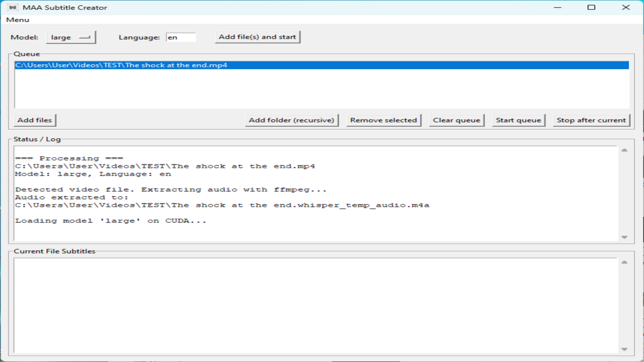Click the Model label next to the dropdown
644x362 pixels.
pos(23,37)
